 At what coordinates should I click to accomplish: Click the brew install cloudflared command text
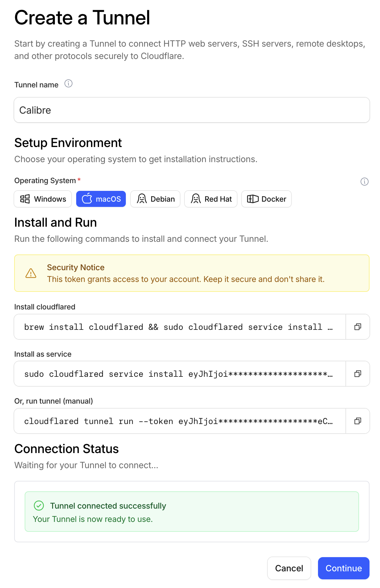tap(178, 327)
